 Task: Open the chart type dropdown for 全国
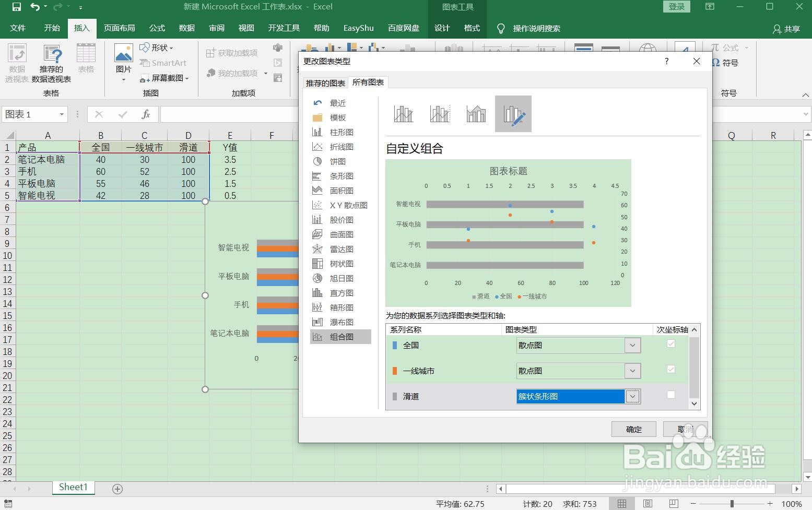pos(632,345)
